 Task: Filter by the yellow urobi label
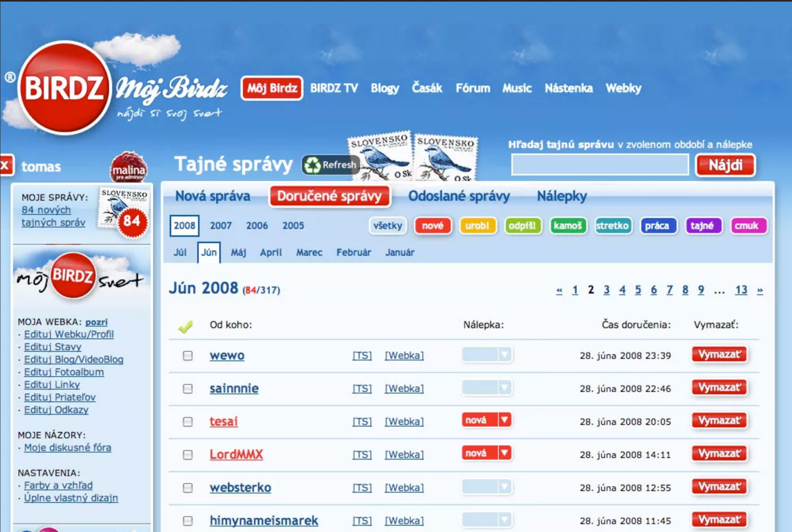477,226
